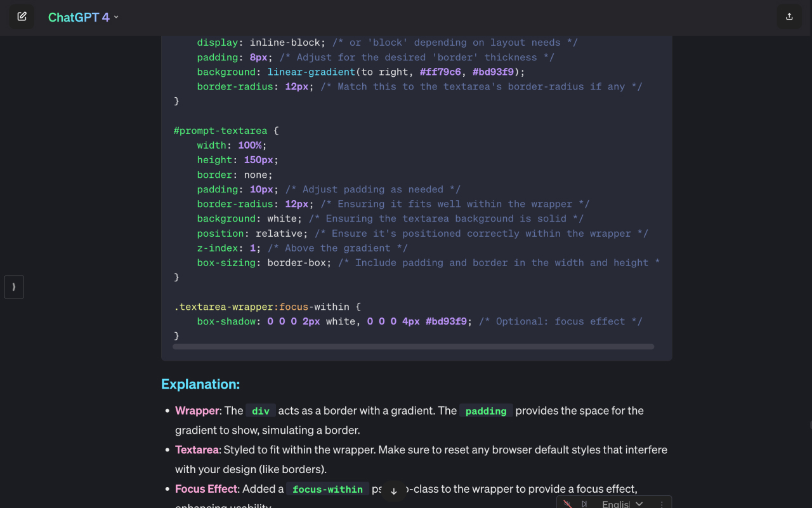Viewport: 812px width, 508px height.
Task: Click the Explanation heading
Action: pyautogui.click(x=200, y=384)
